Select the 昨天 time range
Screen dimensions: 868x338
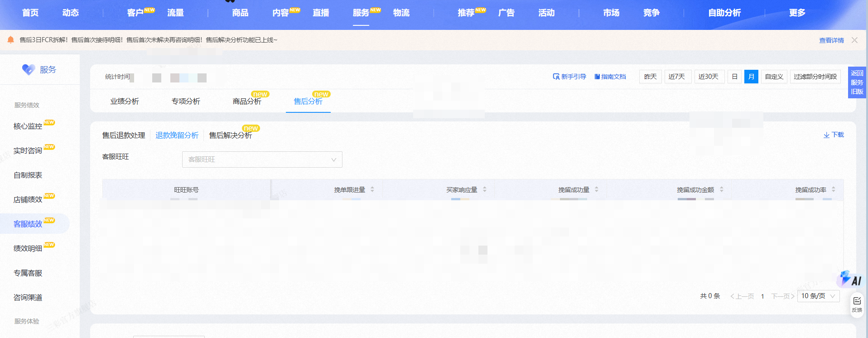(650, 77)
